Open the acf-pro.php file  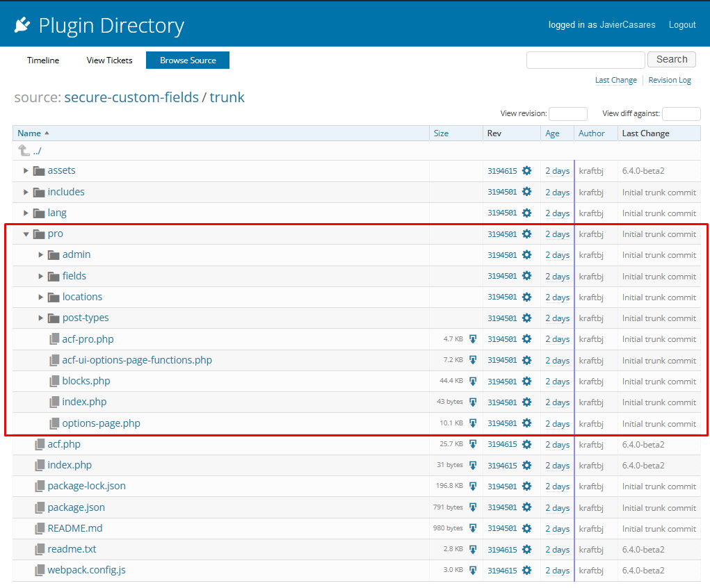88,339
